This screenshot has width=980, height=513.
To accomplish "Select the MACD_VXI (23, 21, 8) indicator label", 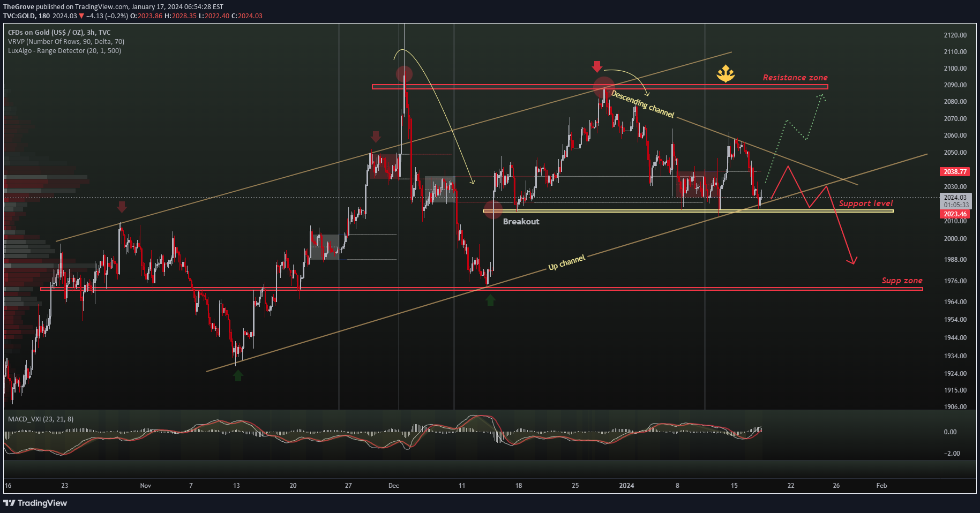I will (41, 419).
